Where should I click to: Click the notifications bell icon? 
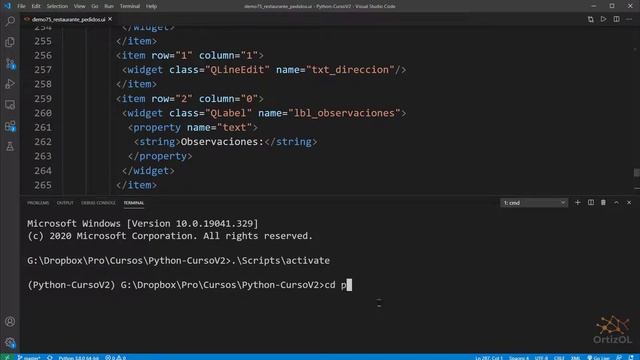click(x=631, y=358)
